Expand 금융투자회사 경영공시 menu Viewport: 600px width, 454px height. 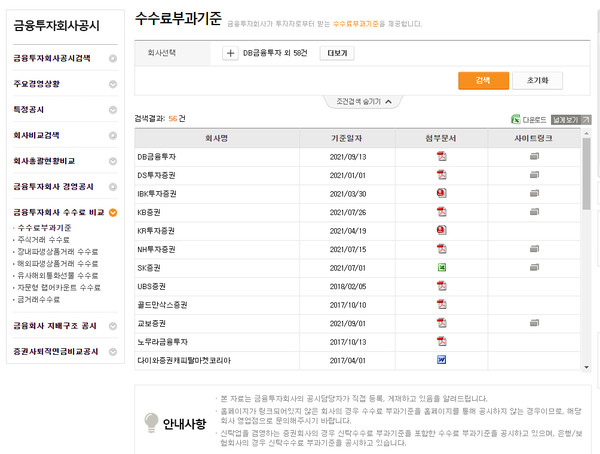(113, 187)
